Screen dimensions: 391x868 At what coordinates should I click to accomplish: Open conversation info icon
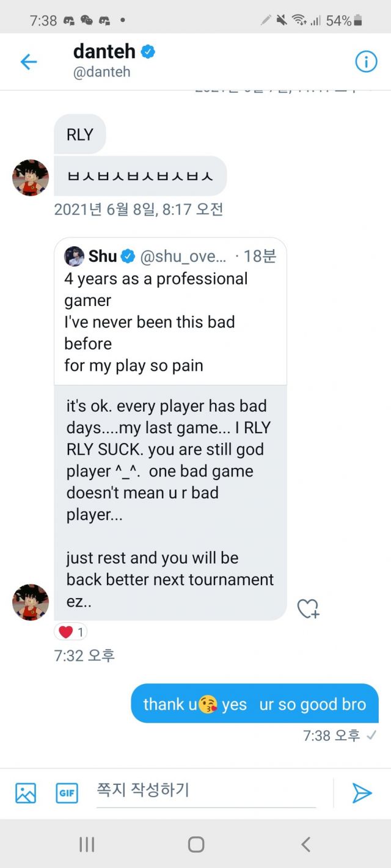coord(366,61)
